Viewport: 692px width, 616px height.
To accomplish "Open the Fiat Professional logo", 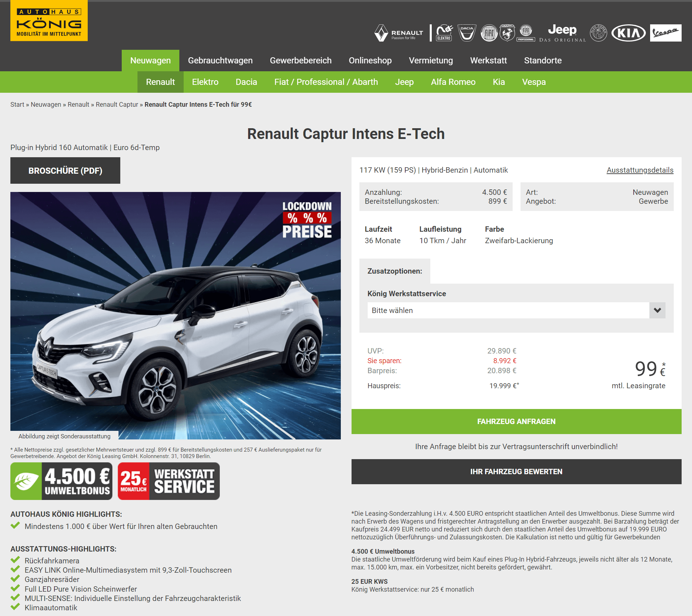I will point(526,33).
